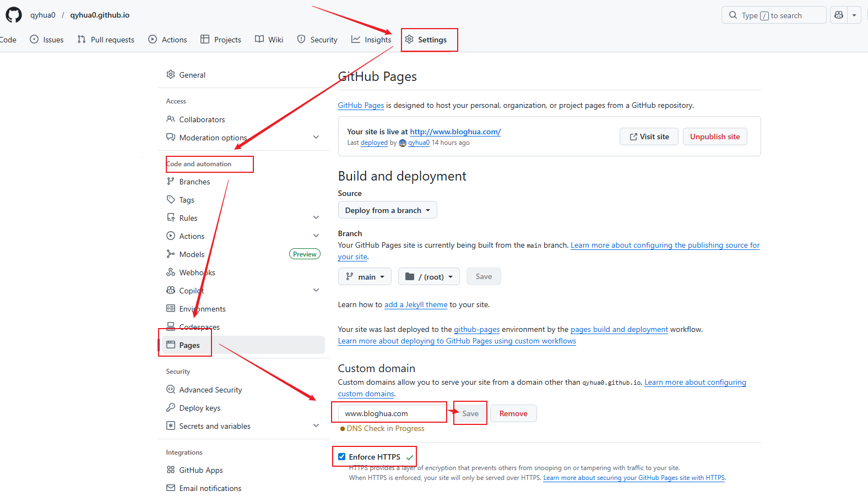
Task: Open the main branch selector dropdown
Action: 365,277
